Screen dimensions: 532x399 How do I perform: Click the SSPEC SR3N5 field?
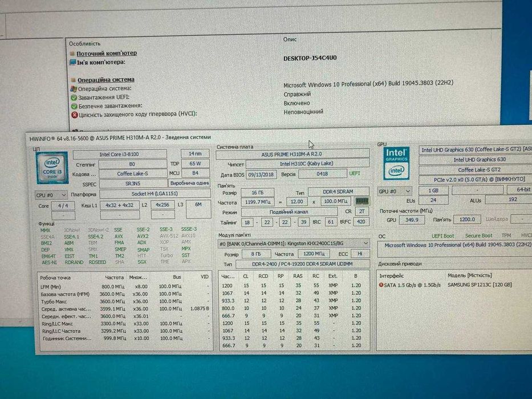tap(133, 184)
